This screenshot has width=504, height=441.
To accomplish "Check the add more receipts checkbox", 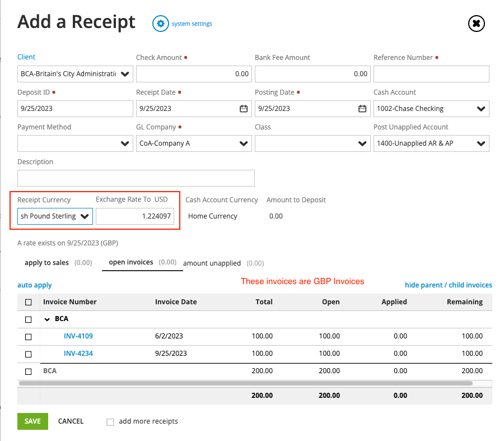I will click(x=110, y=422).
